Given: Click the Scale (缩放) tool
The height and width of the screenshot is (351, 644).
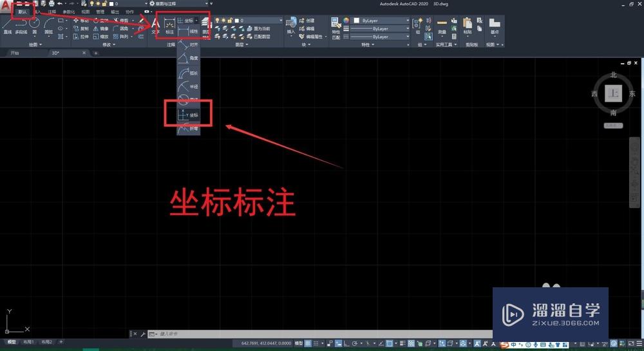Looking at the screenshot, I should pyautogui.click(x=100, y=37).
